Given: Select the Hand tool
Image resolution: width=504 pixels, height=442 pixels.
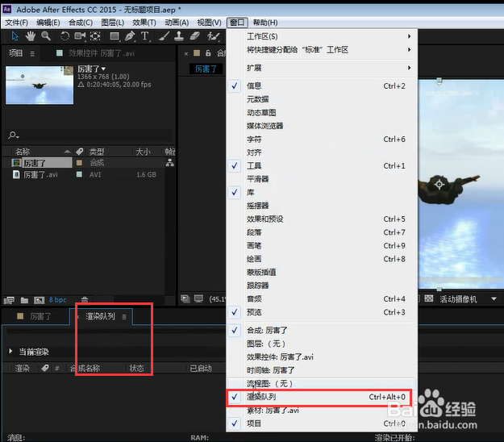Looking at the screenshot, I should 30,36.
